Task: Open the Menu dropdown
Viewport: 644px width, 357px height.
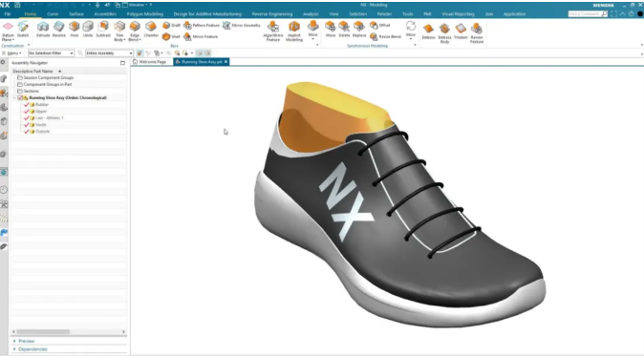Action: click(x=12, y=53)
